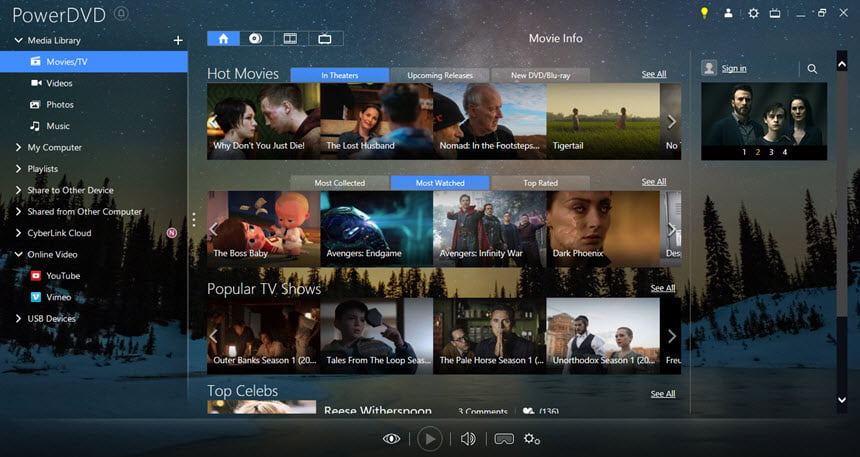Show next Hot Movies with right arrow

[x=671, y=122]
